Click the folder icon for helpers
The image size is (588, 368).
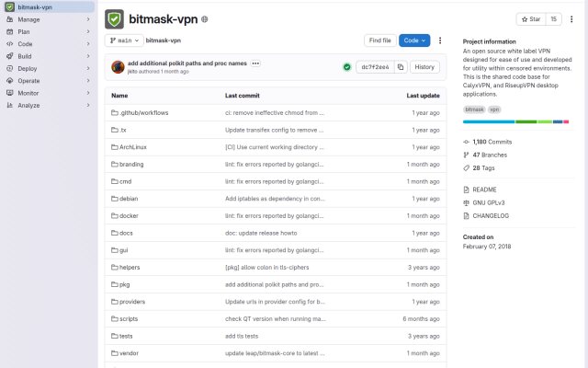coord(115,268)
